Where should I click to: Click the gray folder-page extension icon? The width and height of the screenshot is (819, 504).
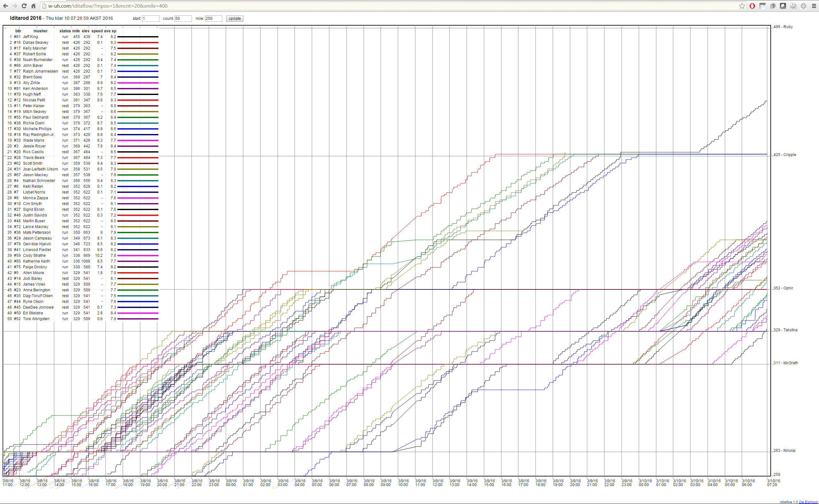pos(762,6)
